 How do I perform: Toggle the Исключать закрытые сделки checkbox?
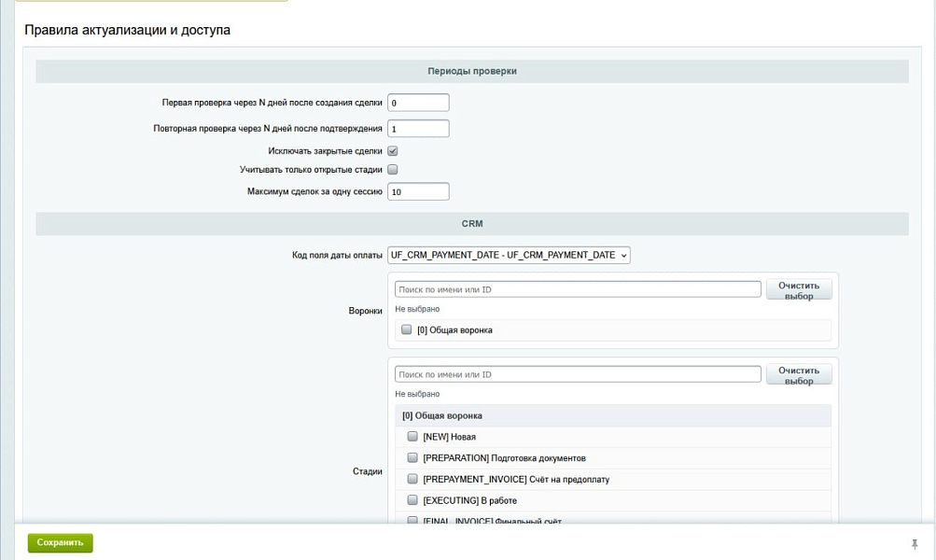(392, 151)
